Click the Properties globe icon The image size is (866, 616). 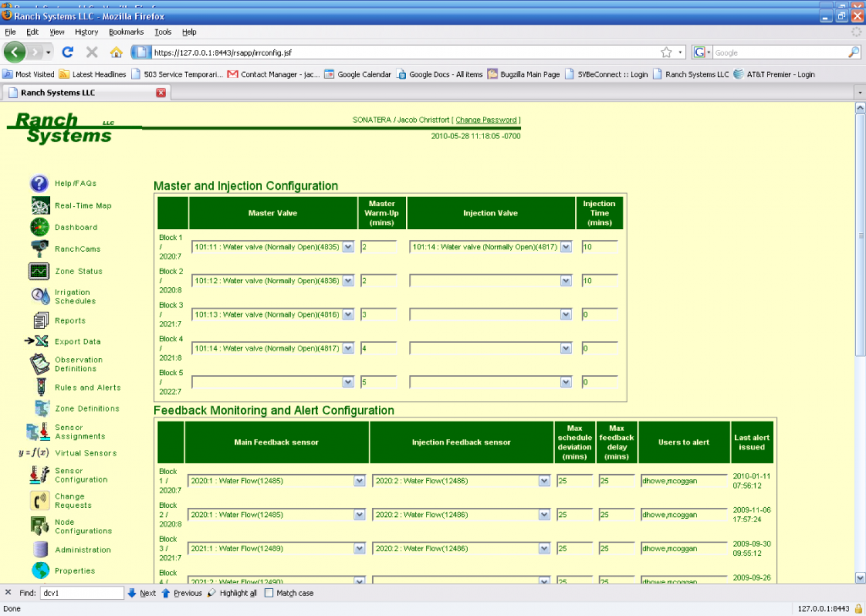[x=40, y=570]
